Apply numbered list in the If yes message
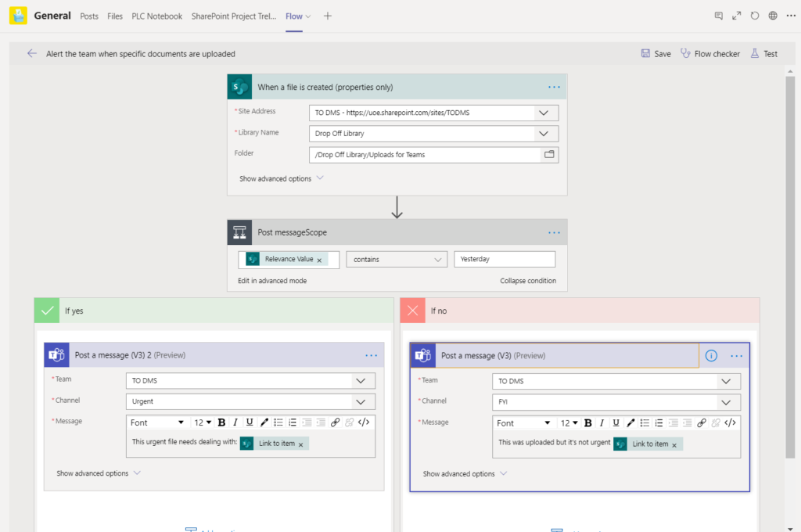801x532 pixels. coord(292,422)
